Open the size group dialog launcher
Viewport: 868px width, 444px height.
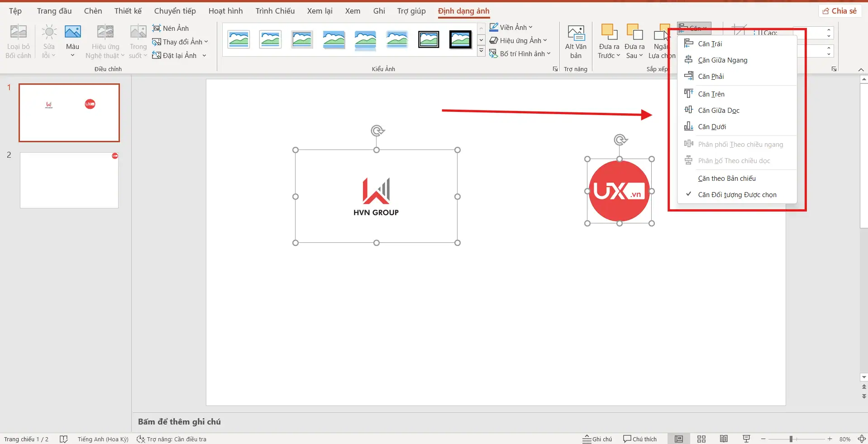coord(834,69)
